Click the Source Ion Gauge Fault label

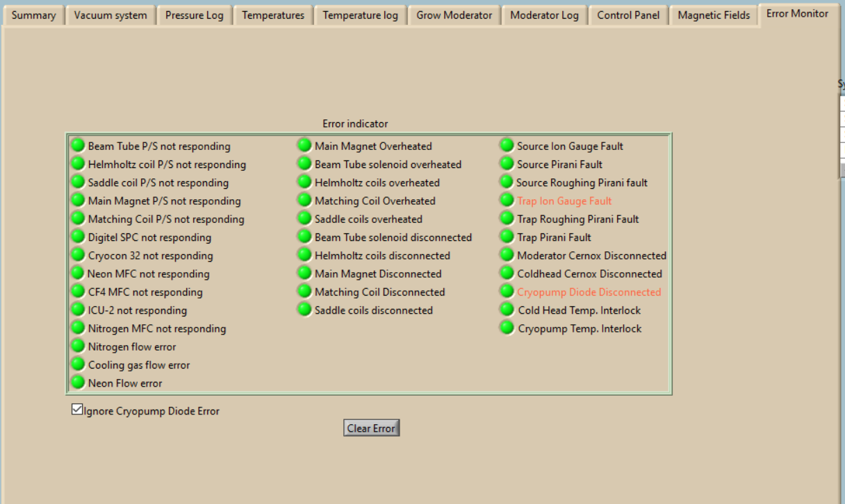pos(570,146)
